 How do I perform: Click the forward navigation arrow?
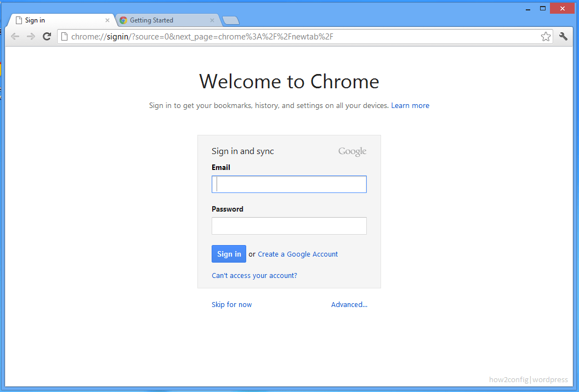click(x=31, y=36)
